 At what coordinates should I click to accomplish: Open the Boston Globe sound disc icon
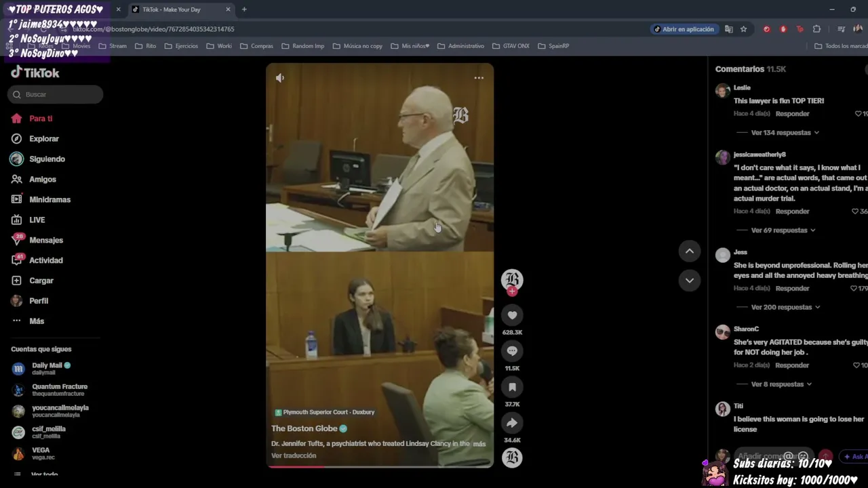point(512,458)
